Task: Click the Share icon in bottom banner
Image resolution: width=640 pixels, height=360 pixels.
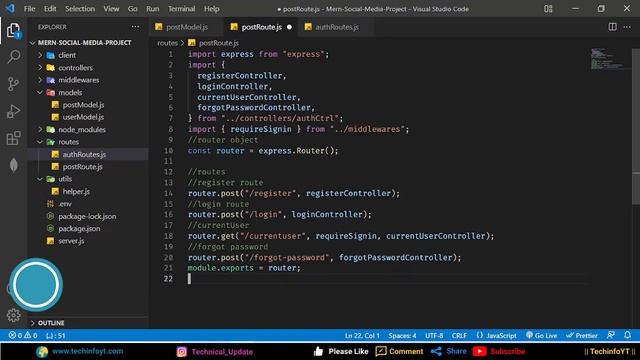Action: [436, 351]
